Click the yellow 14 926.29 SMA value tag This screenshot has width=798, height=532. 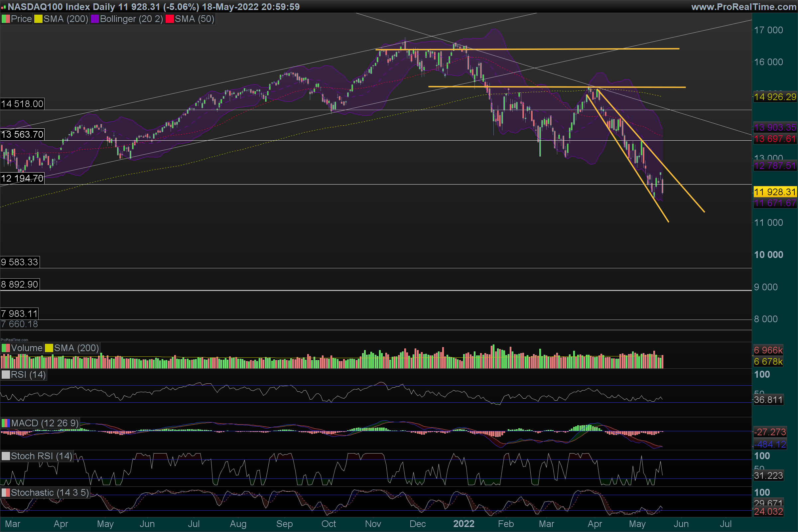775,97
